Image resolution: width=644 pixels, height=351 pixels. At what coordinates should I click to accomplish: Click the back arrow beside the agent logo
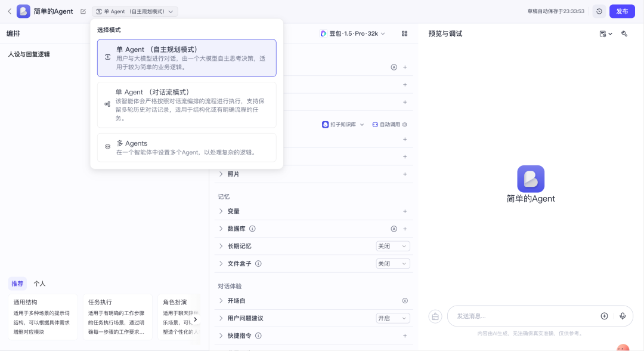[x=9, y=11]
